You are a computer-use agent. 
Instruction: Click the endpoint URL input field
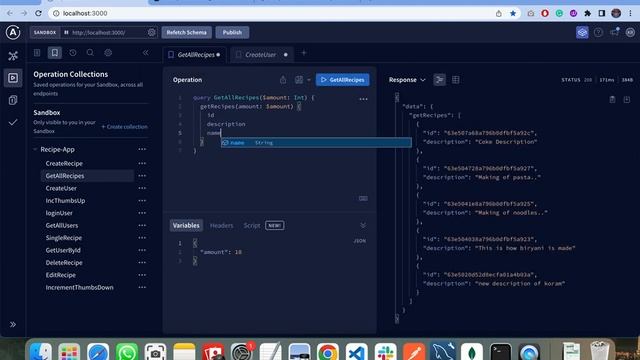pos(108,32)
